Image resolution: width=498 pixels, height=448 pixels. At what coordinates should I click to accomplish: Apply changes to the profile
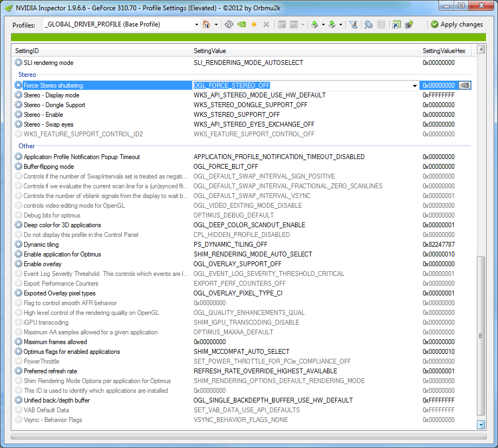click(x=457, y=24)
